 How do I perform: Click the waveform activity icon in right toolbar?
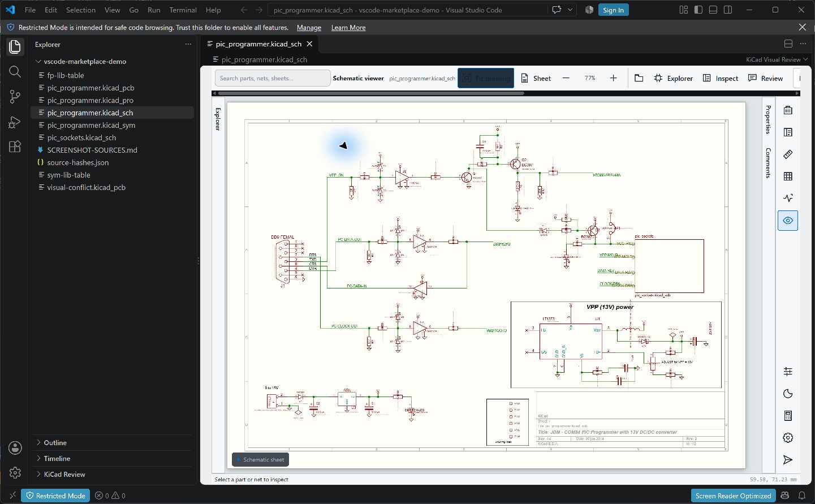point(788,198)
